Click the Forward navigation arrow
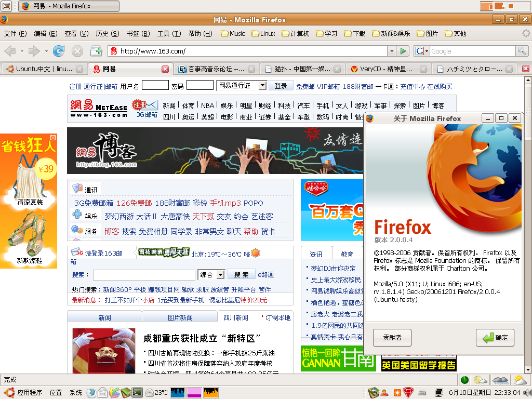 point(34,51)
